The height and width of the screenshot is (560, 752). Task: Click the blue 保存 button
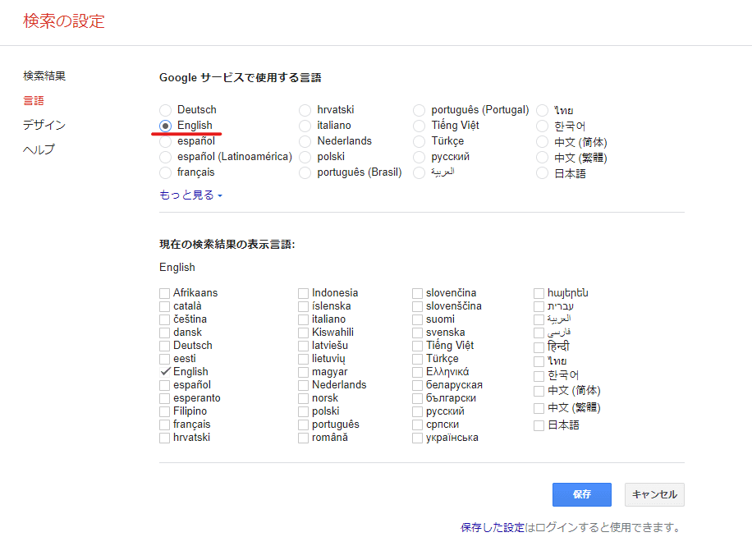(x=581, y=494)
